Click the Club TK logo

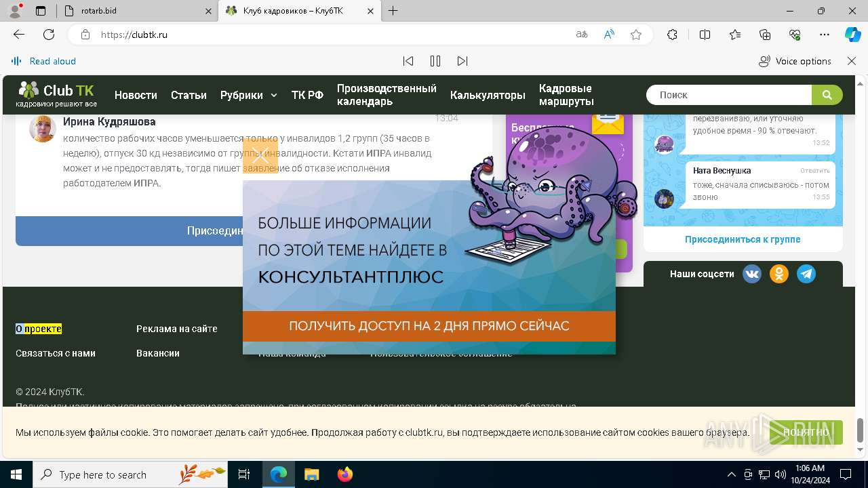[56, 94]
